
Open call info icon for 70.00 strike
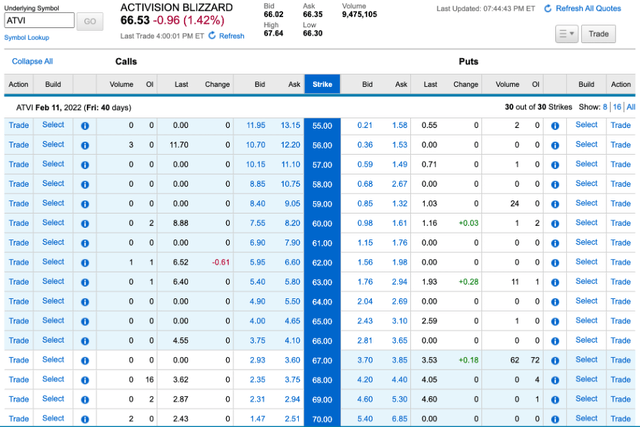pos(85,419)
